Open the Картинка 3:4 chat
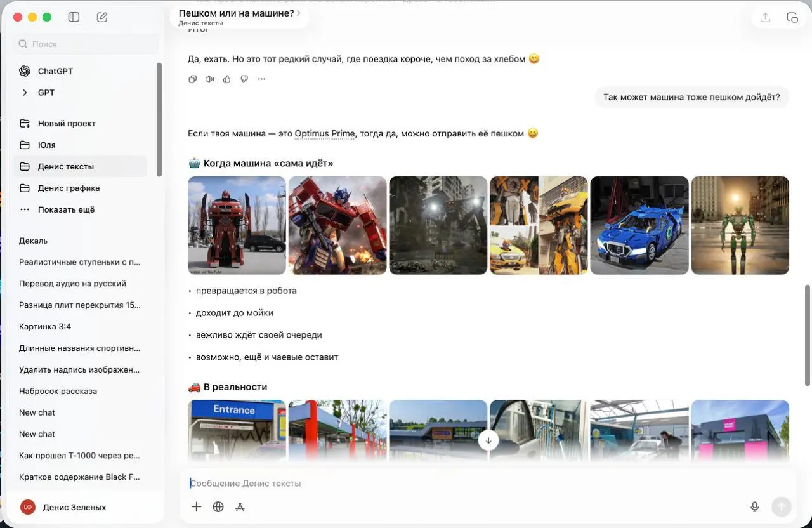The image size is (812, 528). (80, 327)
